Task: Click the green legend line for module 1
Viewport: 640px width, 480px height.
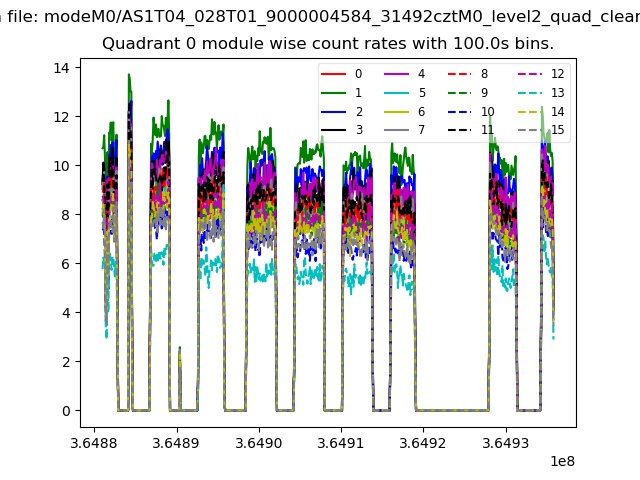Action: pyautogui.click(x=335, y=93)
